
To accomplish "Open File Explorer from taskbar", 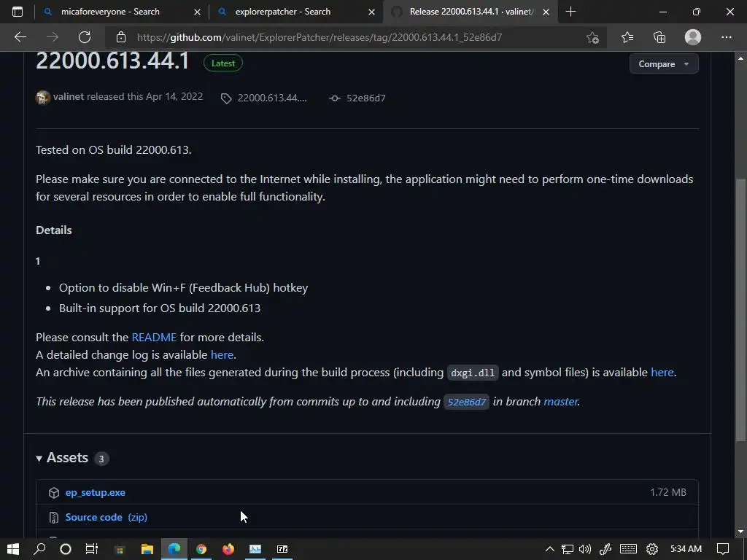I will click(x=147, y=549).
